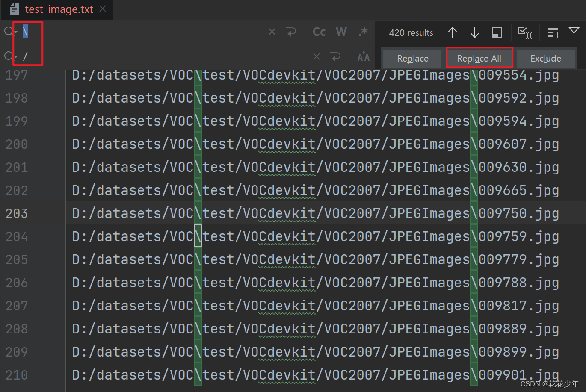The width and height of the screenshot is (586, 392).
Task: Go to next occurrence with down arrow
Action: (475, 32)
